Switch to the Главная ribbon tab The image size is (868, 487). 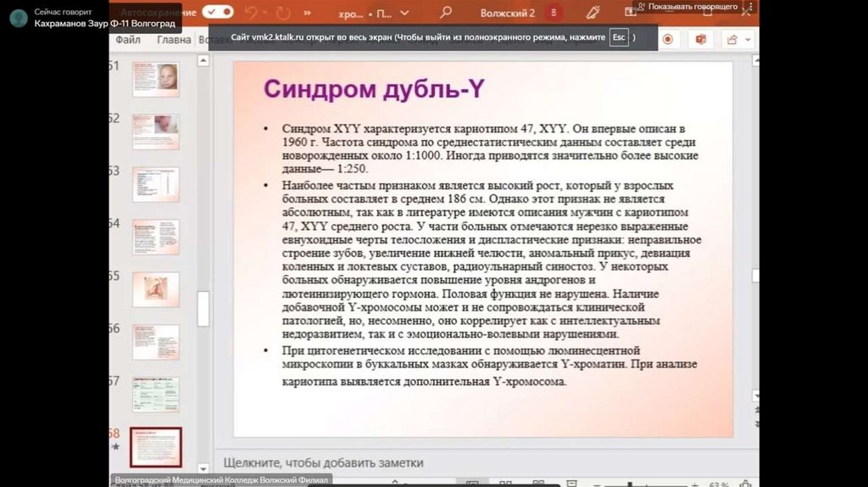click(x=175, y=40)
